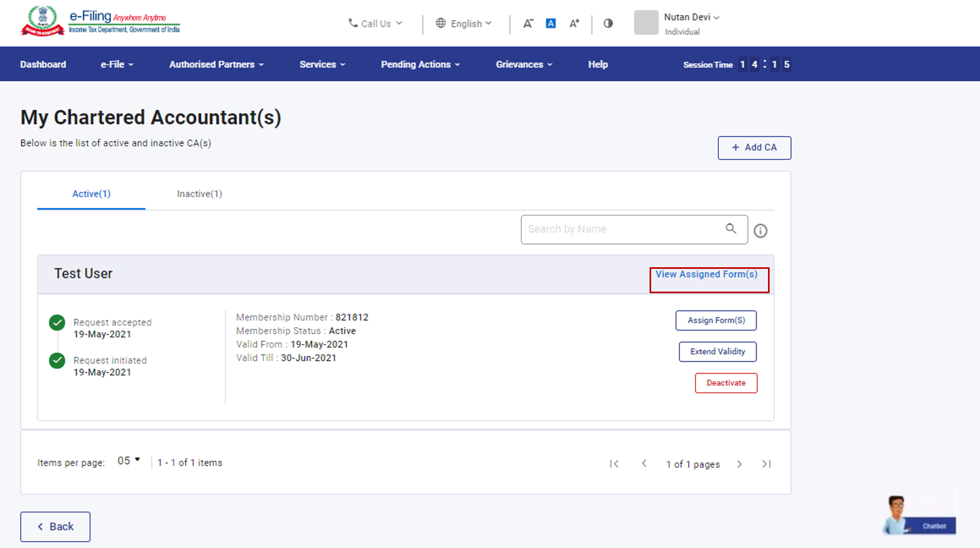Screen dimensions: 980x548
Task: Expand the English language selector
Action: tap(464, 23)
